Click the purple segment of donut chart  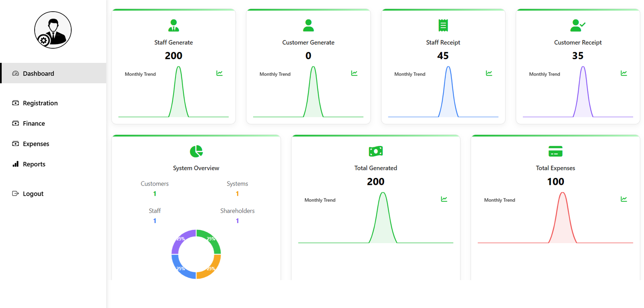[181, 240]
